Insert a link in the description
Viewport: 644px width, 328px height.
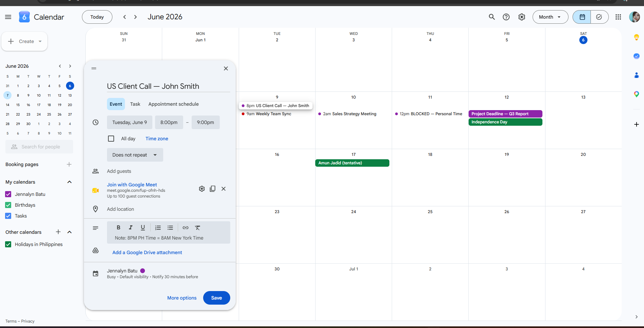tap(186, 228)
